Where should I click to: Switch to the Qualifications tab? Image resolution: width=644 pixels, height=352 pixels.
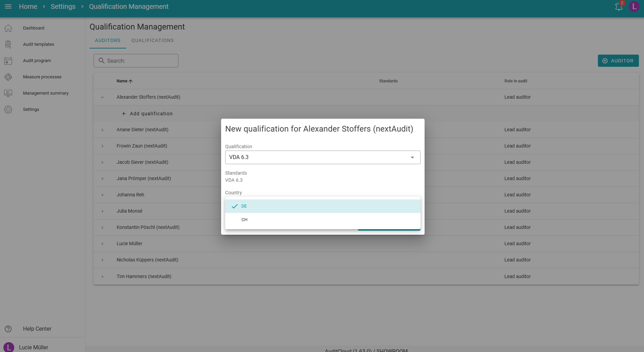click(152, 40)
